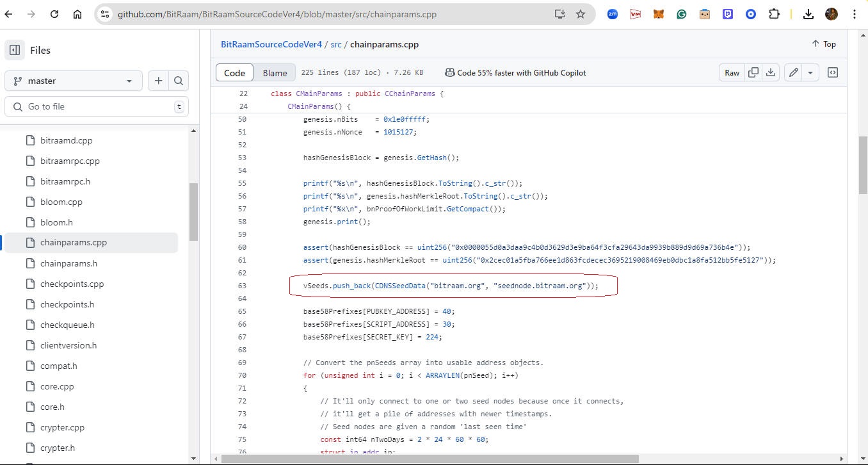Focus the Go to file search field
This screenshot has height=465, width=868.
[97, 106]
